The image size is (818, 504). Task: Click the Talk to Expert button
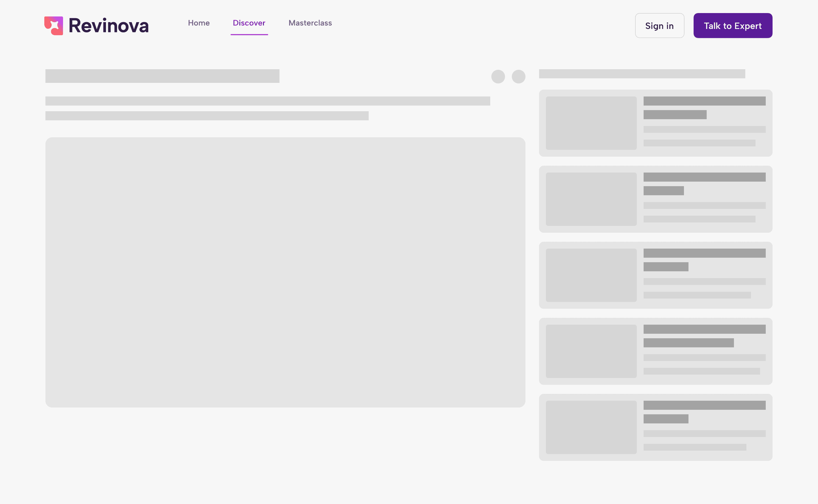pyautogui.click(x=733, y=26)
